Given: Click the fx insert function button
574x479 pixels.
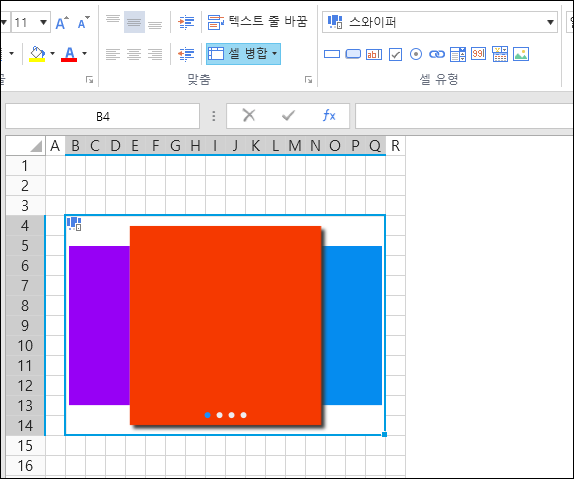Looking at the screenshot, I should click(x=329, y=116).
